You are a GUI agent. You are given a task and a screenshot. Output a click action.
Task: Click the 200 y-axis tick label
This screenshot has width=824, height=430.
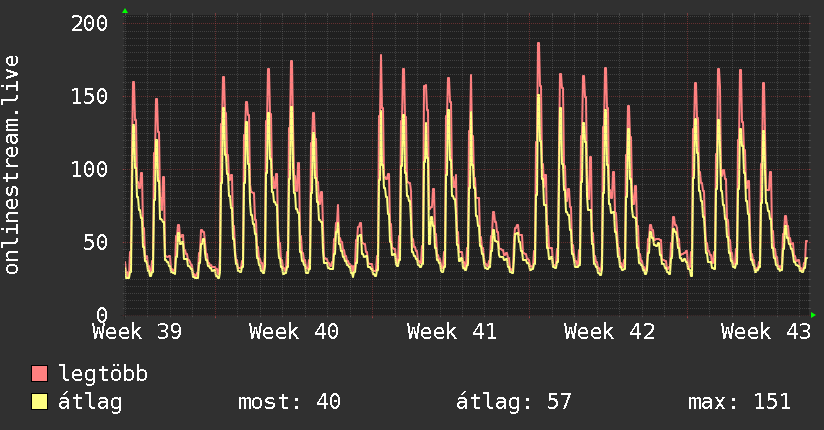89,23
